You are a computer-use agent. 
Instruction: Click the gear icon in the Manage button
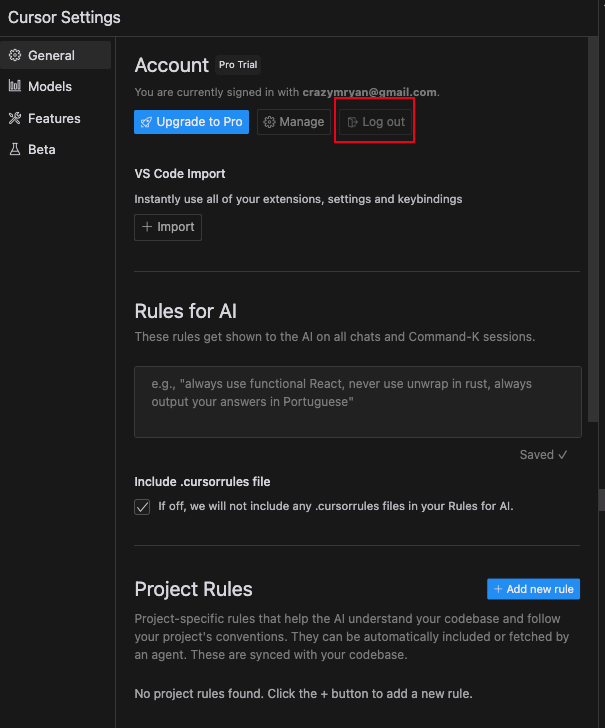pos(269,122)
